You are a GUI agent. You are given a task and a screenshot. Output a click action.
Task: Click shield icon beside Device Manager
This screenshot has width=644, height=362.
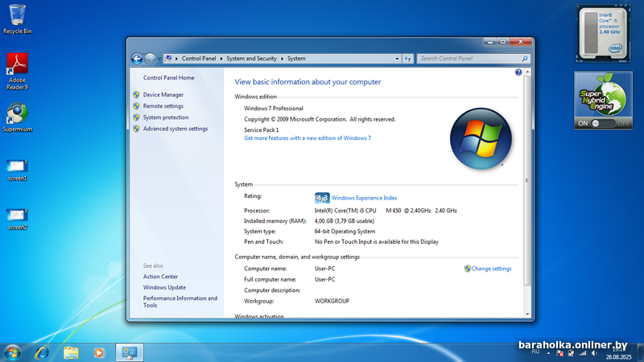pyautogui.click(x=136, y=94)
